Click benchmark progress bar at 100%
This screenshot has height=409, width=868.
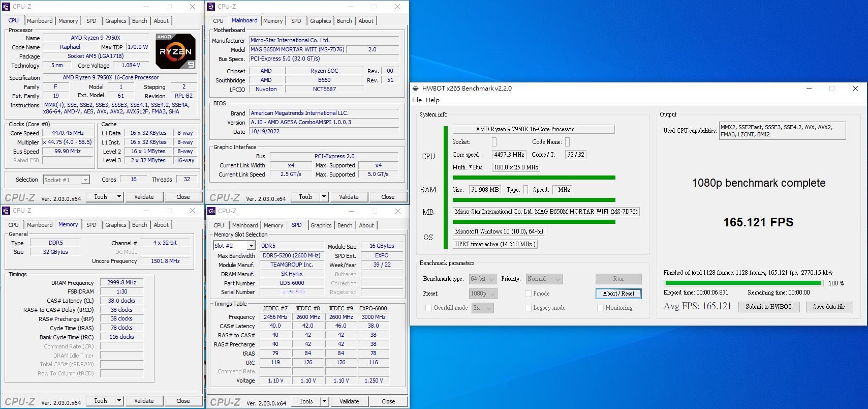point(743,283)
